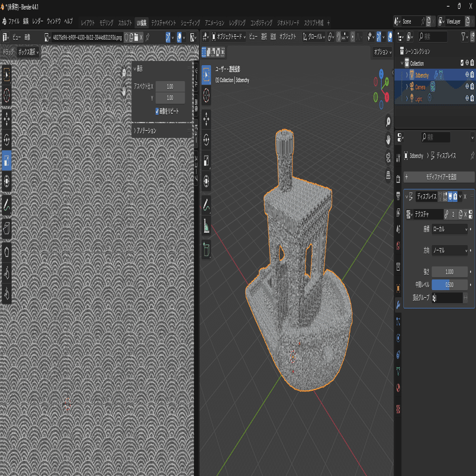The image size is (476, 476).
Task: Adjust the Midlevel slider
Action: point(449,285)
